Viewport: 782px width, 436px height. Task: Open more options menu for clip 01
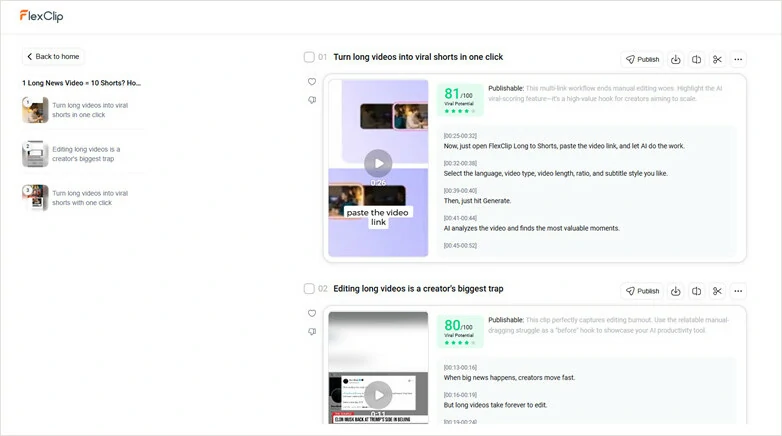[738, 59]
